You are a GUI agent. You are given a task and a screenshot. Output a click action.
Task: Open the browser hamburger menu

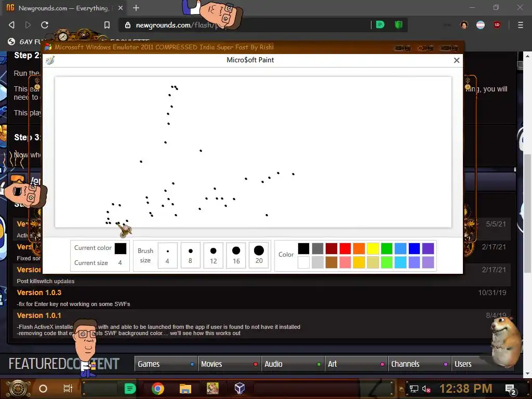(520, 25)
